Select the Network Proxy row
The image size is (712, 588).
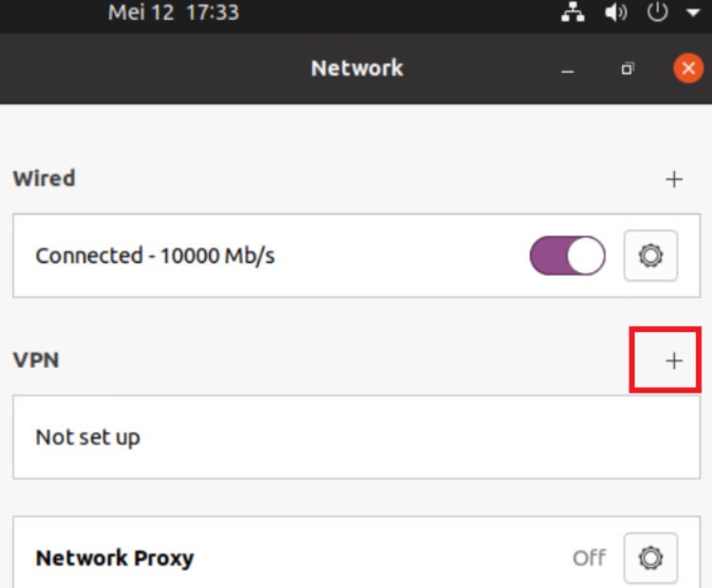[x=115, y=558]
